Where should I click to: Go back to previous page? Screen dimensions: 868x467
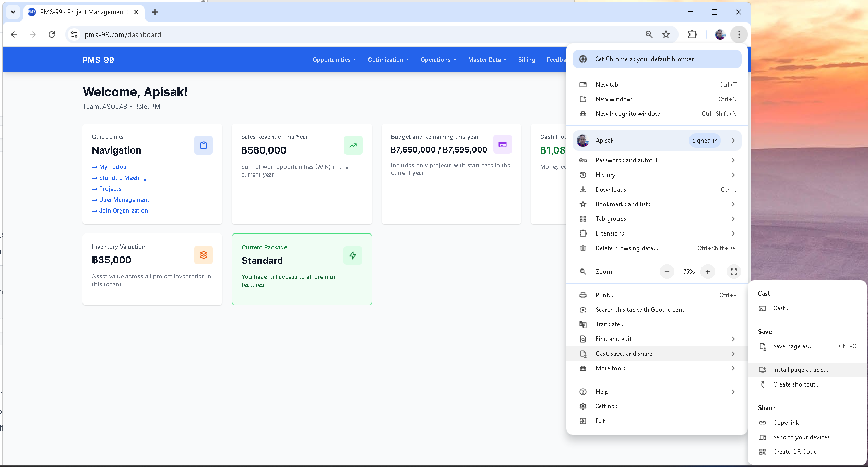tap(14, 34)
